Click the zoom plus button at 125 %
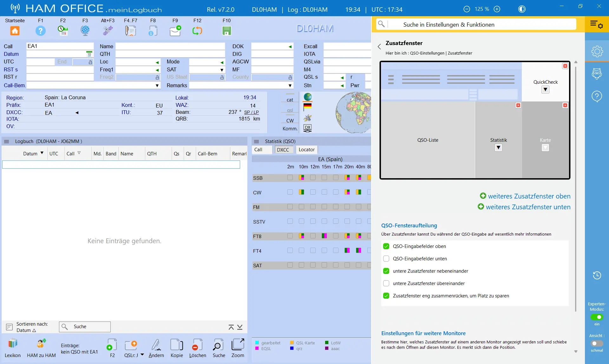The width and height of the screenshot is (609, 364). tap(497, 9)
